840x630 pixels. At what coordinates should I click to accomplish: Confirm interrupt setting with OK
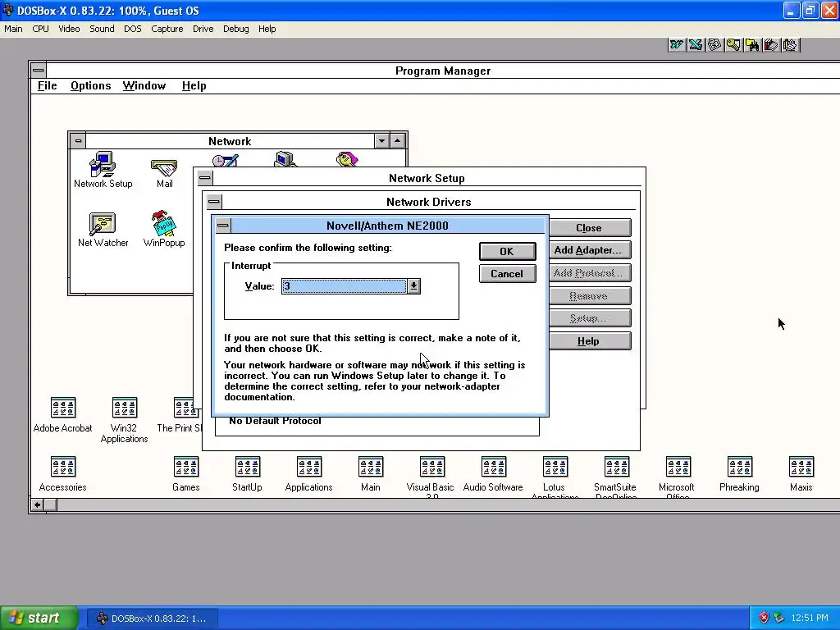(507, 251)
